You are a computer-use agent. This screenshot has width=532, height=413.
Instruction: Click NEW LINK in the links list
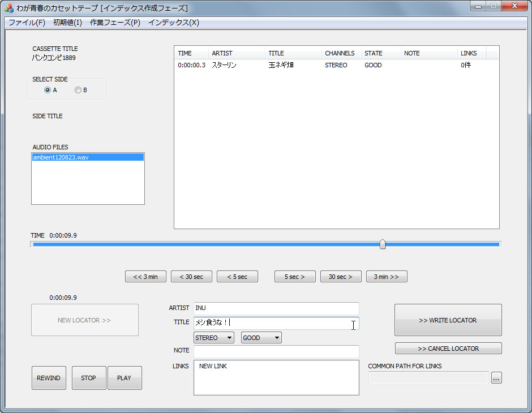click(213, 366)
